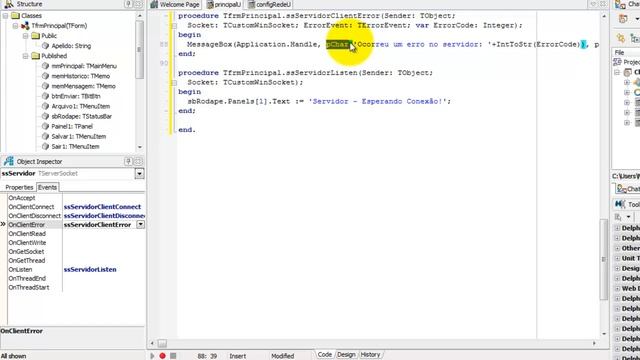The height and width of the screenshot is (360, 640).
Task: Switch to the Design view tab
Action: (x=346, y=355)
